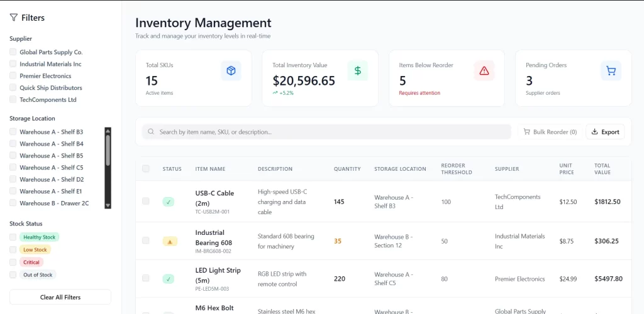Click the yellow warning status for Industrial Bearing
Image resolution: width=644 pixels, height=314 pixels.
coord(169,241)
